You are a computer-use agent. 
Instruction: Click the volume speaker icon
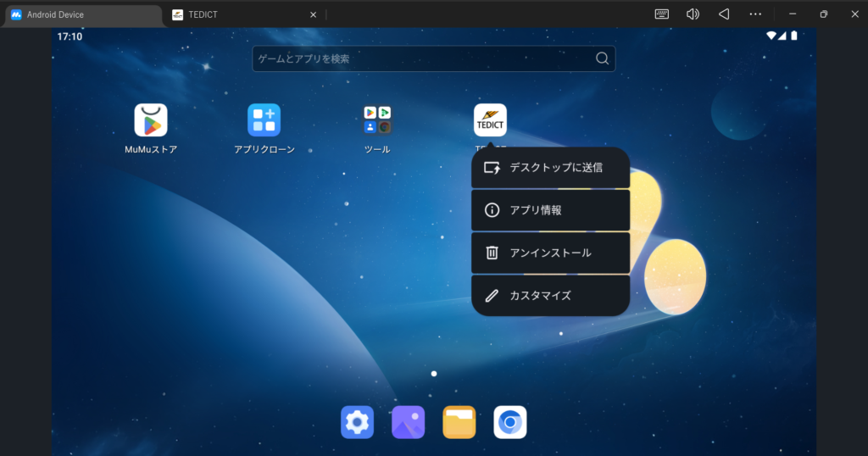pos(693,14)
